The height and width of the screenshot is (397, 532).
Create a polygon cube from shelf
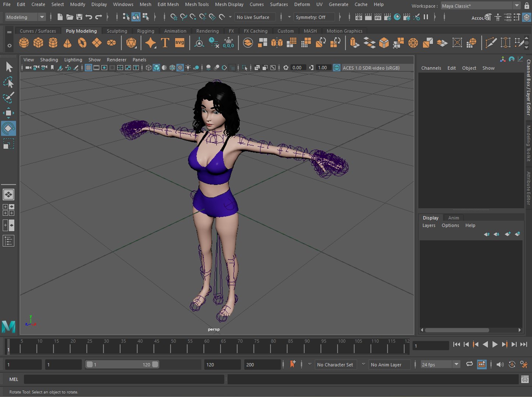click(x=38, y=43)
